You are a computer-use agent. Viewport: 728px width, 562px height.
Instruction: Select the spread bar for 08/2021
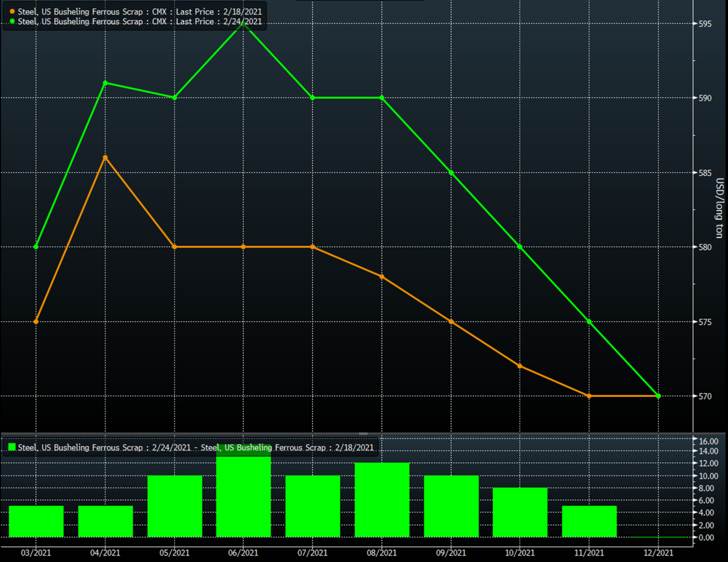pos(382,500)
